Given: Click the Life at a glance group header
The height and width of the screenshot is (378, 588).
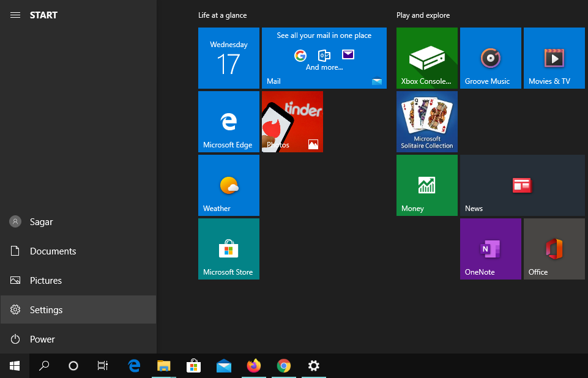Looking at the screenshot, I should point(222,15).
